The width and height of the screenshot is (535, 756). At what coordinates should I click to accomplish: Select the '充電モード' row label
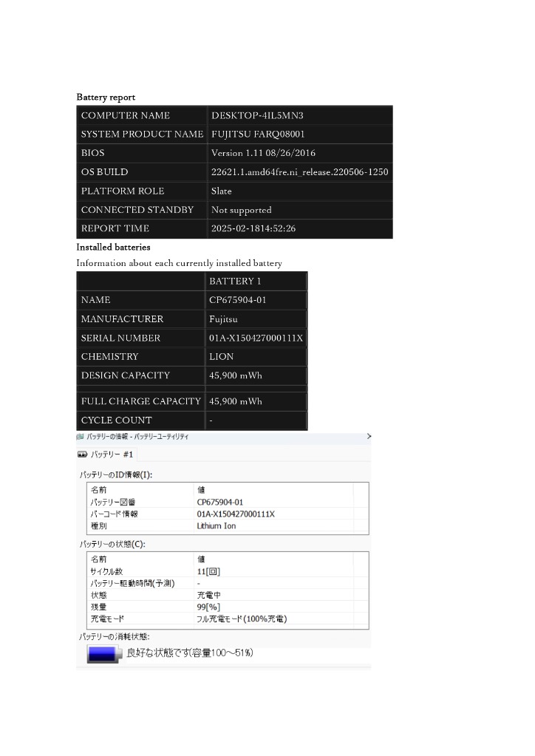107,619
